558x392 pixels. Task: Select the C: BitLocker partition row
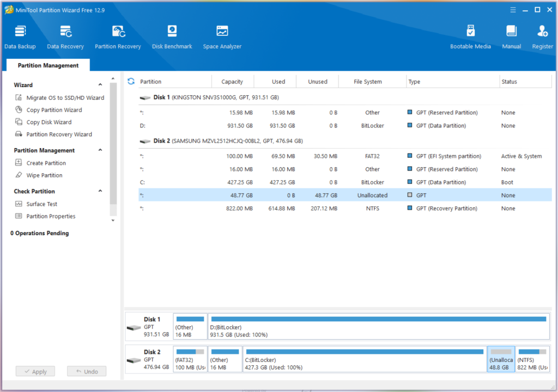point(345,182)
